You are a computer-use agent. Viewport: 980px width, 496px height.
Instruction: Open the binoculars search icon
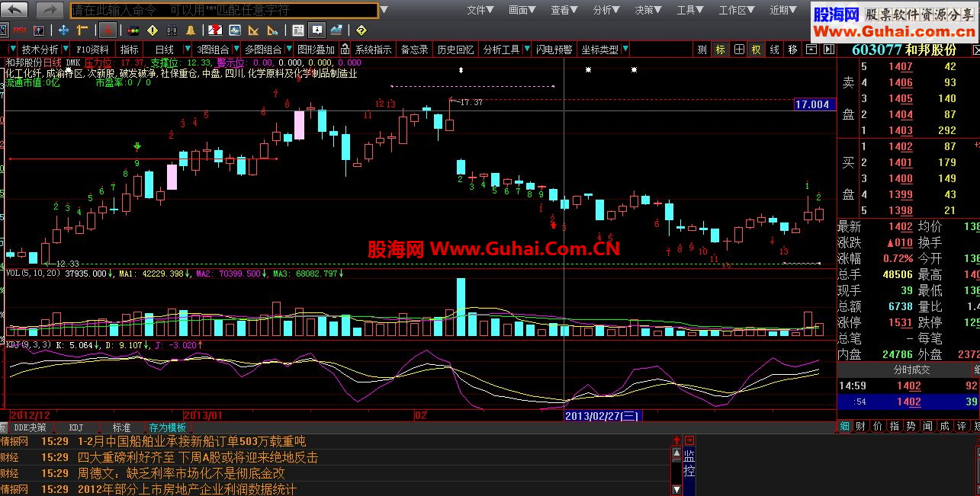tap(172, 30)
